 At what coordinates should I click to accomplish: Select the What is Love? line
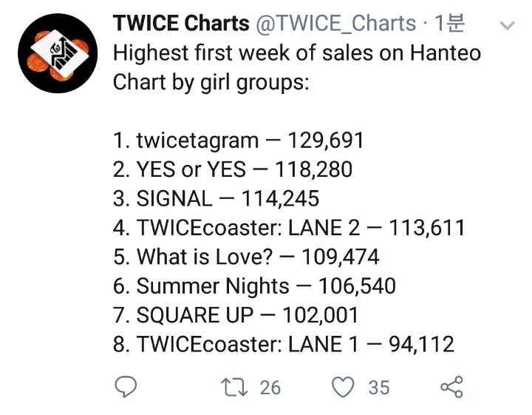(246, 257)
